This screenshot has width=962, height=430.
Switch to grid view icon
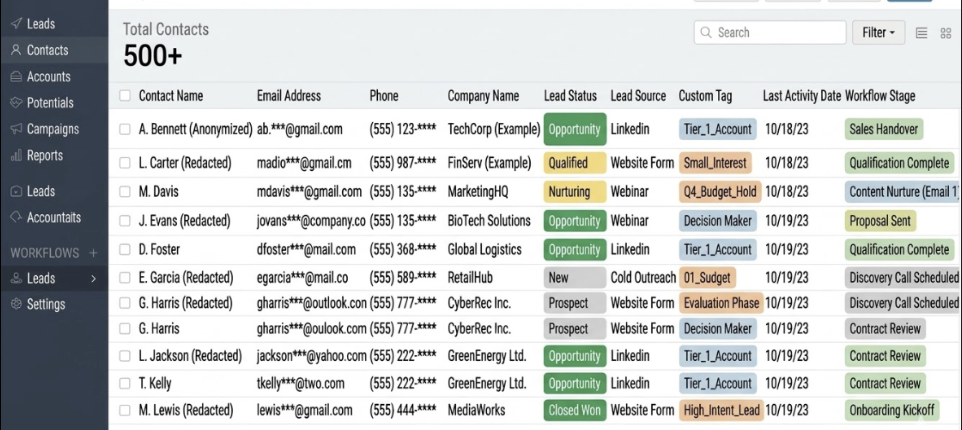(x=945, y=33)
